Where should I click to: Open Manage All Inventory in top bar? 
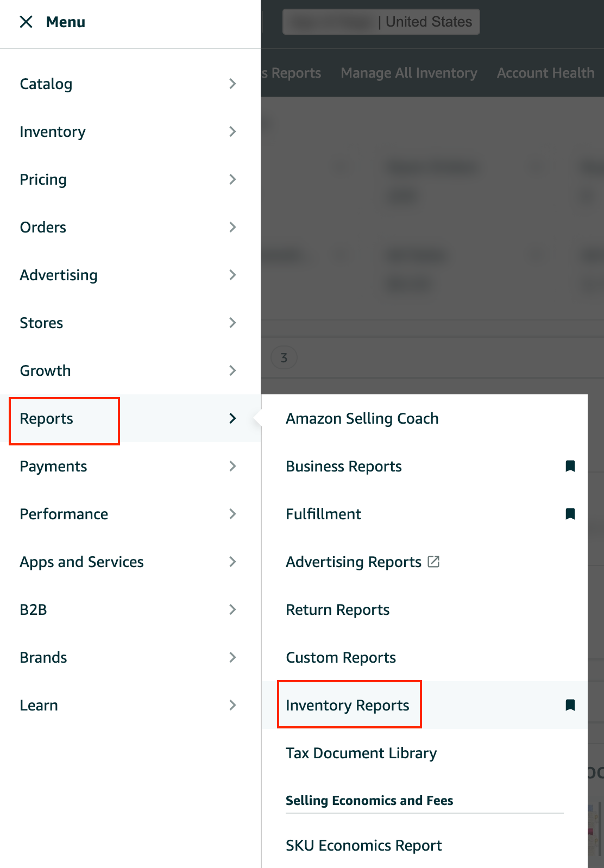409,73
